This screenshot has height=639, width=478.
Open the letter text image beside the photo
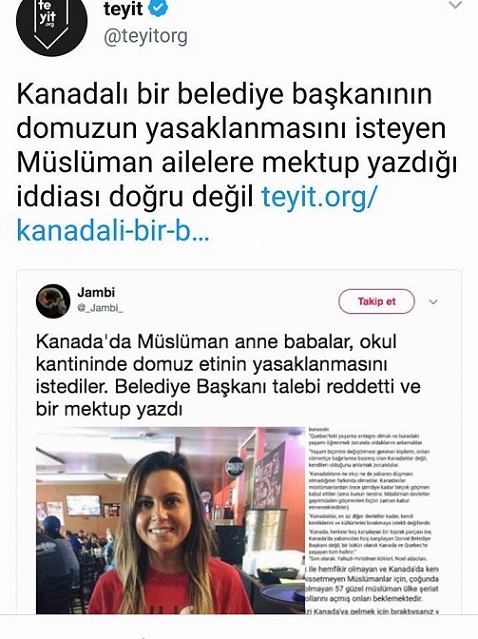pyautogui.click(x=373, y=520)
